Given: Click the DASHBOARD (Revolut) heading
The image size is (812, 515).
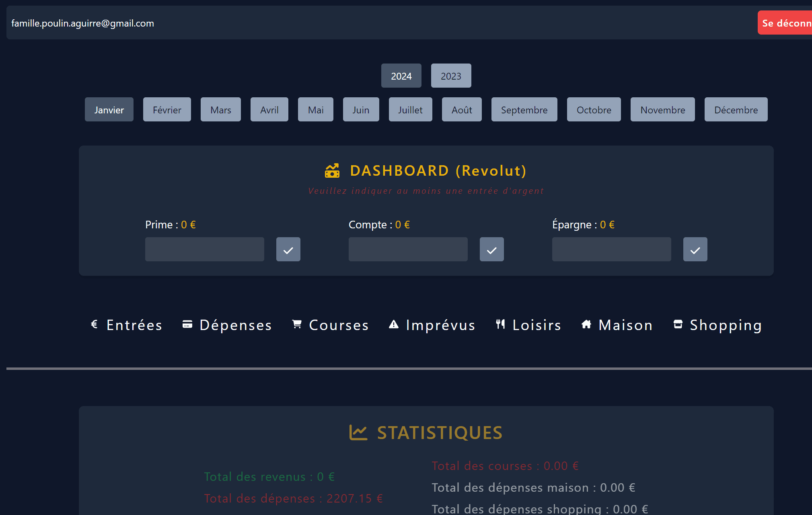Looking at the screenshot, I should (x=438, y=171).
